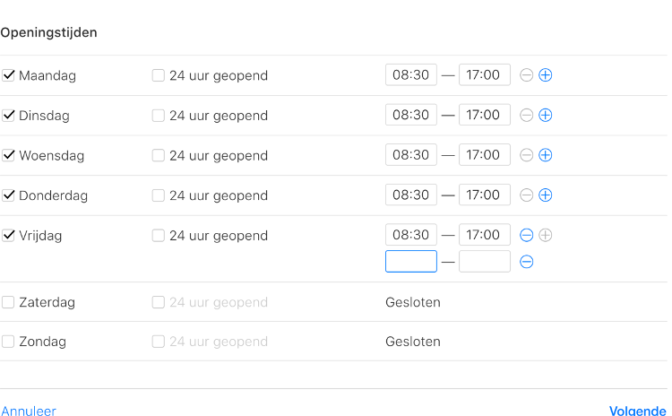Screen dimensions: 672x416
Task: Click Donderdag closing time field 17:00
Action: 484,195
